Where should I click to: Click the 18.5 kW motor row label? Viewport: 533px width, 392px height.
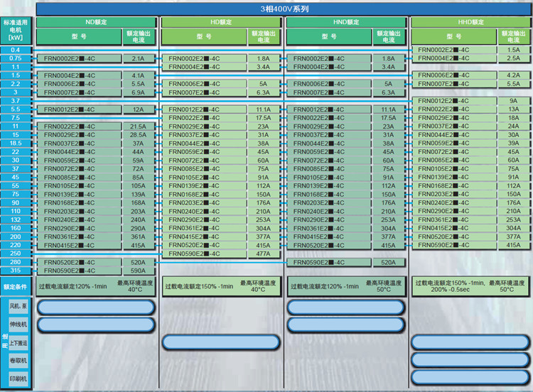tap(16, 143)
